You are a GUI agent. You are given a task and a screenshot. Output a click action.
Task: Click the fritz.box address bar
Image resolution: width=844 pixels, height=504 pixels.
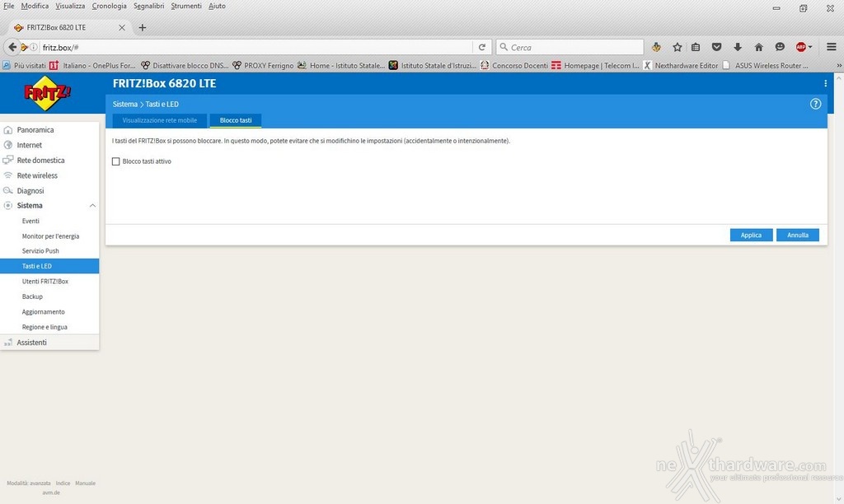(256, 47)
